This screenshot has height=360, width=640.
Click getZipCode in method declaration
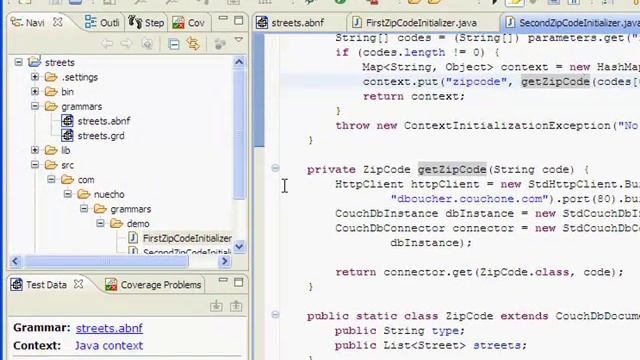coord(452,169)
